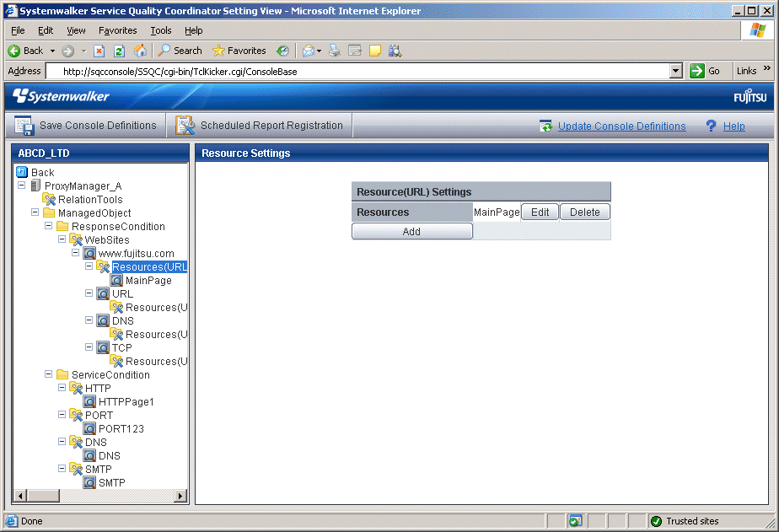The image size is (779, 532).
Task: Click the Print icon in toolbar
Action: click(x=335, y=51)
